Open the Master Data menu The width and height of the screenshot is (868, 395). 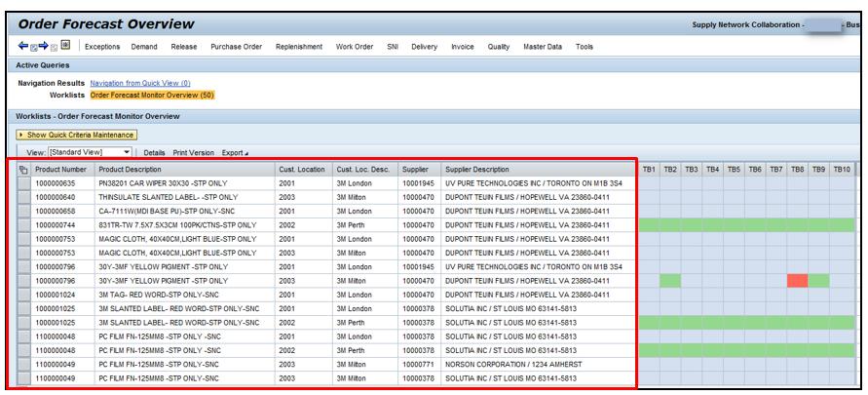[x=543, y=47]
